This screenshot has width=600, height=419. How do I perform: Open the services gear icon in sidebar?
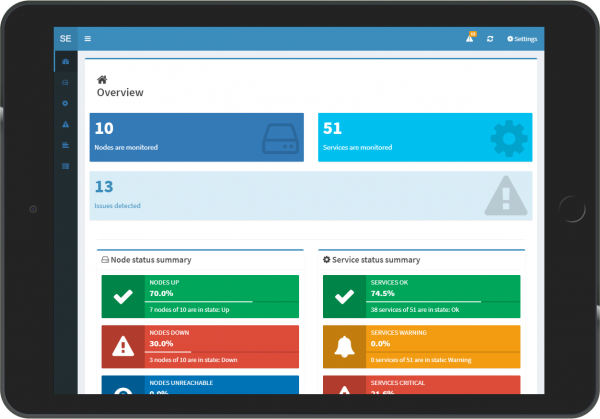[x=65, y=103]
